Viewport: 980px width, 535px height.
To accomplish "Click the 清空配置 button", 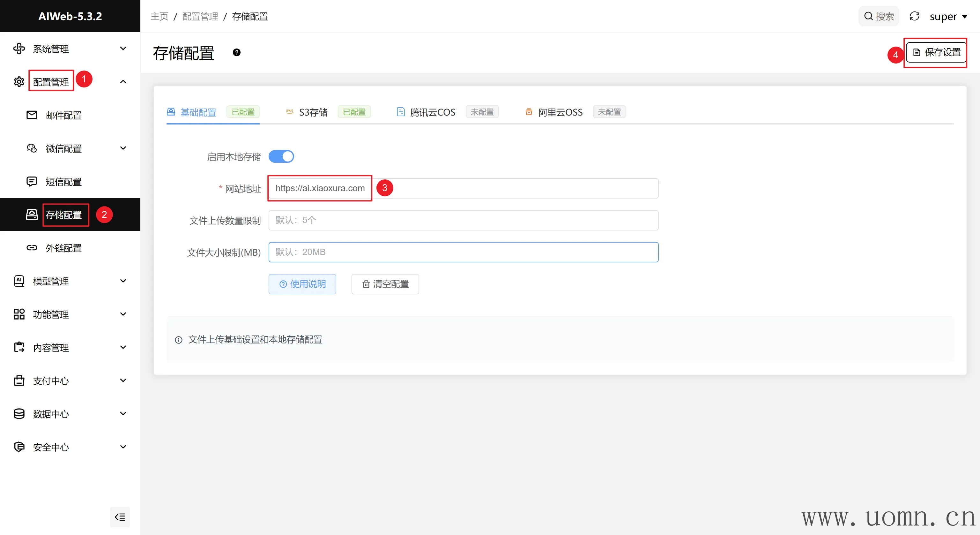I will pos(385,284).
